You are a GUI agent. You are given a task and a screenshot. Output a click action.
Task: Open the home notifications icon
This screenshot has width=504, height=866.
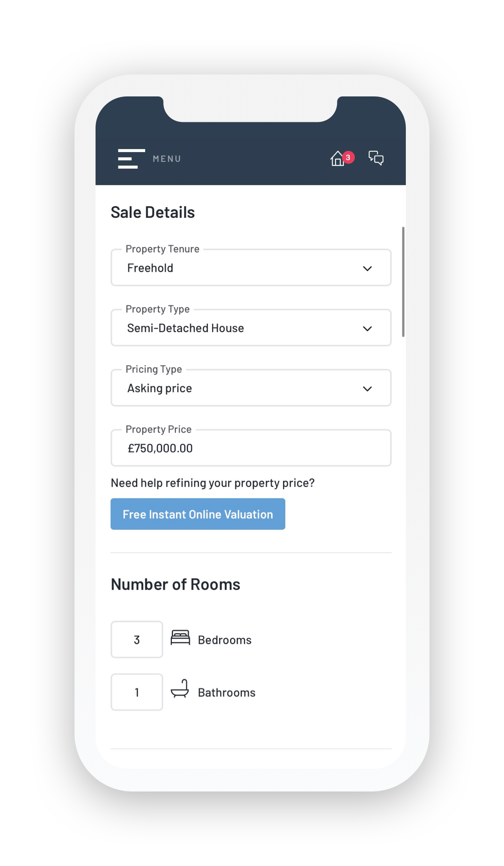tap(337, 159)
